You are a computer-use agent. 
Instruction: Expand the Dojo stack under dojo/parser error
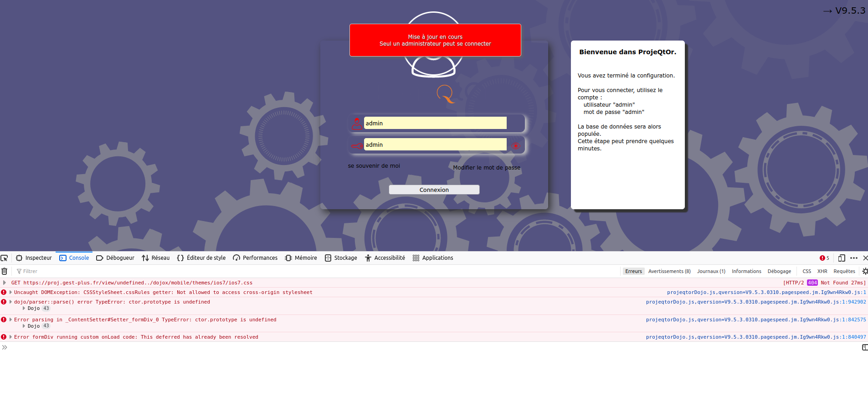(x=24, y=308)
